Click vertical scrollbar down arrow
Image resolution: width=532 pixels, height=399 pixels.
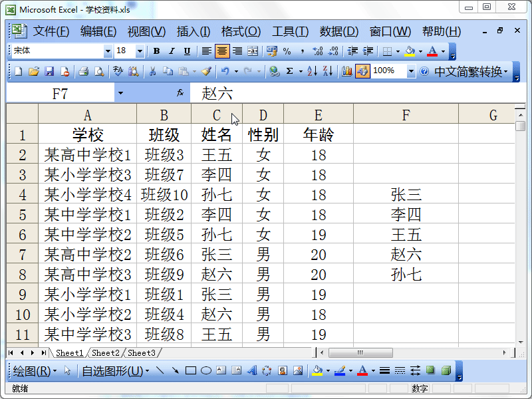tap(521, 342)
